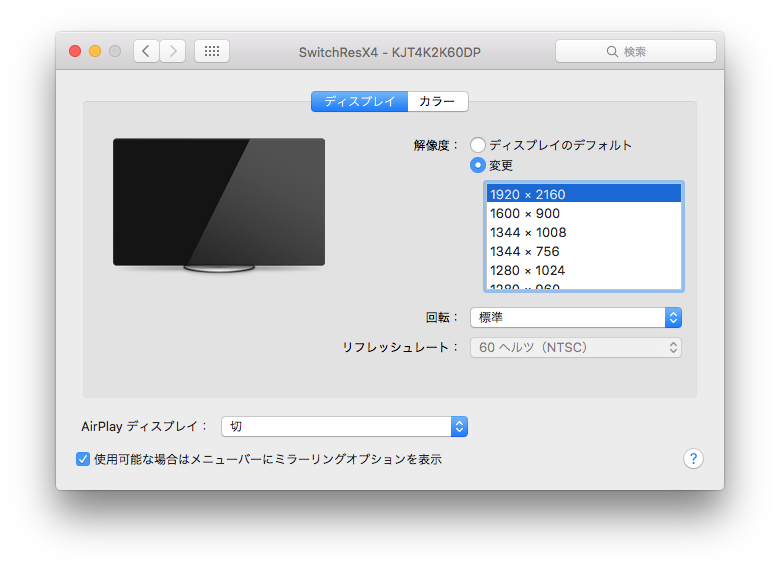Screen dimensions: 780x570
Task: Go back with the left chevron button
Action: [146, 51]
